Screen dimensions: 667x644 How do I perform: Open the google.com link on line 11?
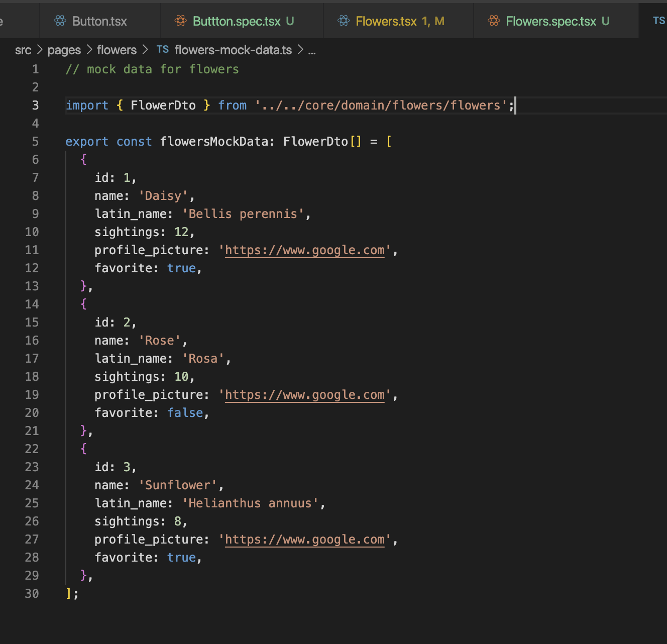pos(304,250)
